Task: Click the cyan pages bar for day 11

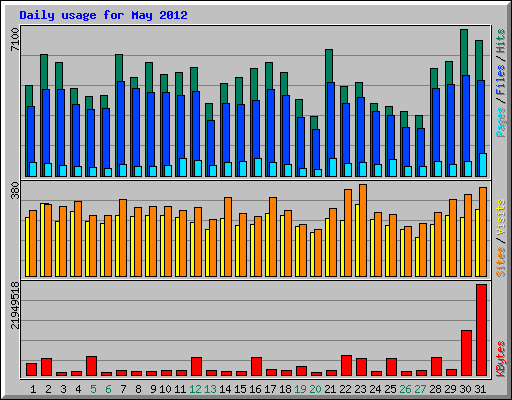Action: click(x=183, y=167)
